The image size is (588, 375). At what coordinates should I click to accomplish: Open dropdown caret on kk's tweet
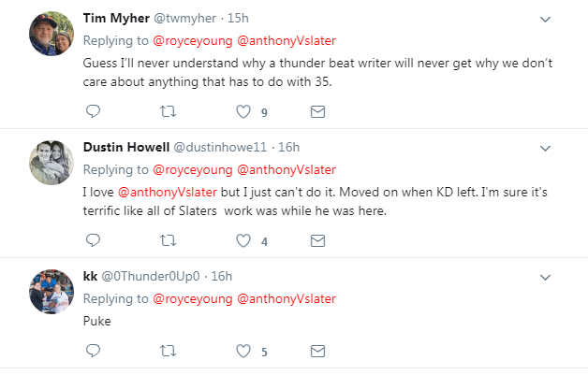546,277
